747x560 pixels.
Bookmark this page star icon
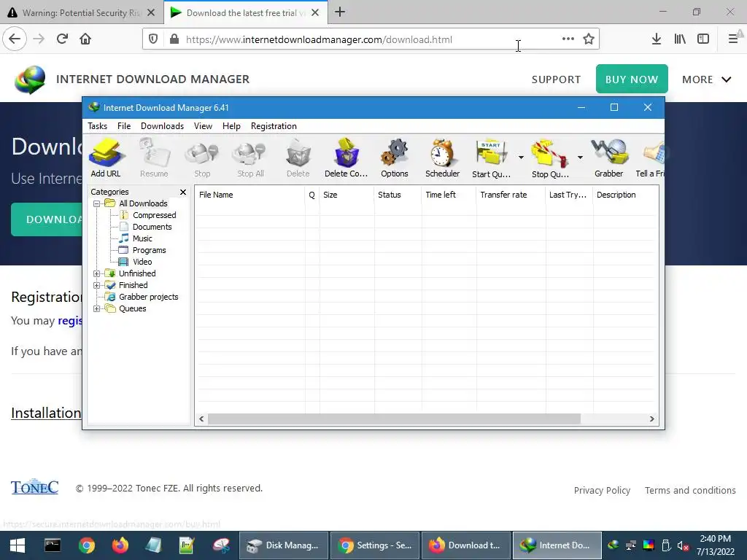click(x=589, y=39)
